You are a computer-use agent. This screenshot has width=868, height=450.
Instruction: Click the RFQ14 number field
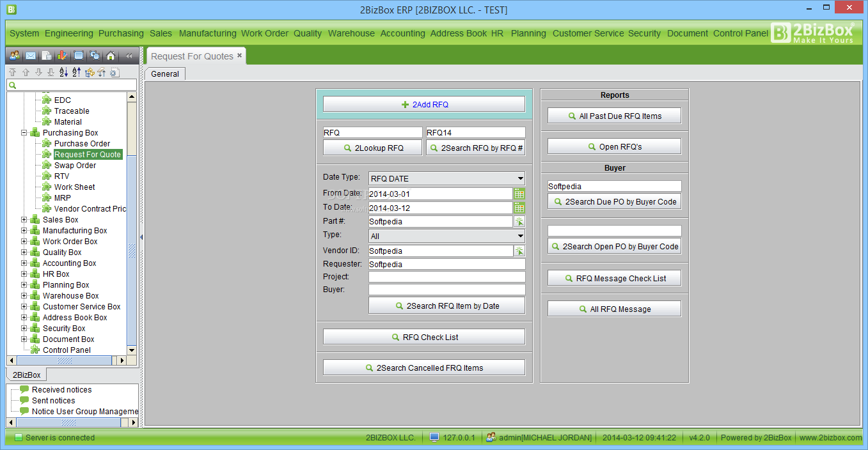(x=476, y=132)
